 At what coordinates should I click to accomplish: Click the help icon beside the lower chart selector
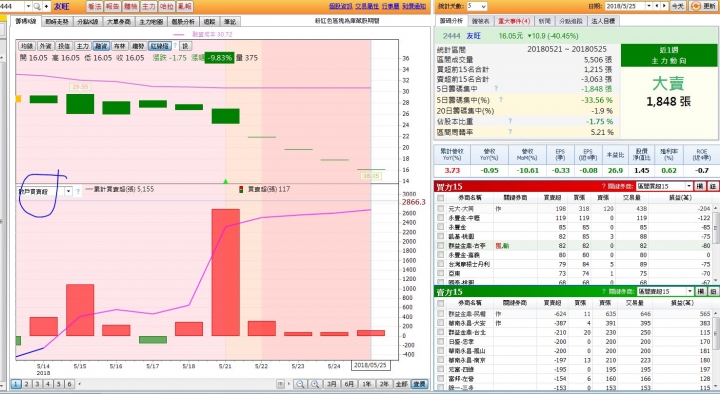coord(78,191)
